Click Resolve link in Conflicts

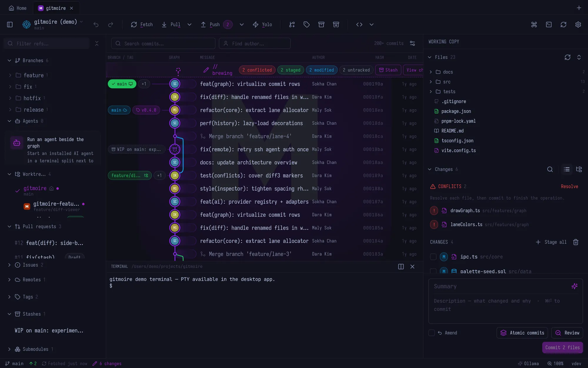click(569, 186)
